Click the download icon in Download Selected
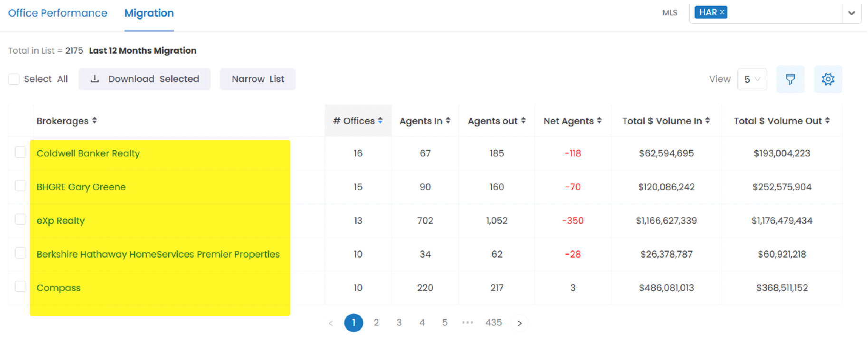Image resolution: width=868 pixels, height=345 pixels. tap(95, 79)
